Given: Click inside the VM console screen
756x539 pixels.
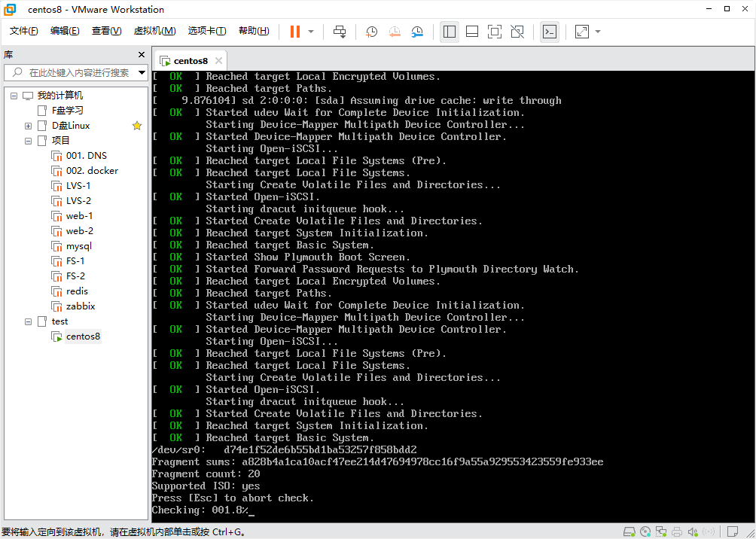Looking at the screenshot, I should (453, 297).
